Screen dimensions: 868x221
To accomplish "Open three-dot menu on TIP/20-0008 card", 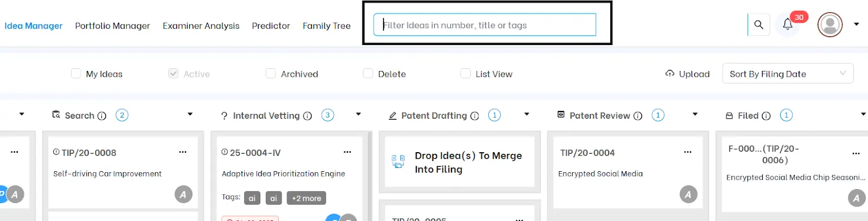I will click(183, 152).
